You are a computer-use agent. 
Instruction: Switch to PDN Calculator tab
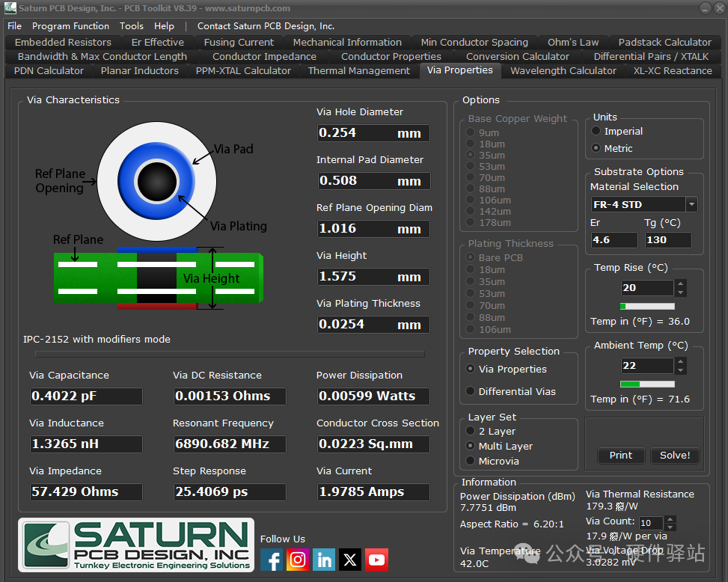(49, 71)
